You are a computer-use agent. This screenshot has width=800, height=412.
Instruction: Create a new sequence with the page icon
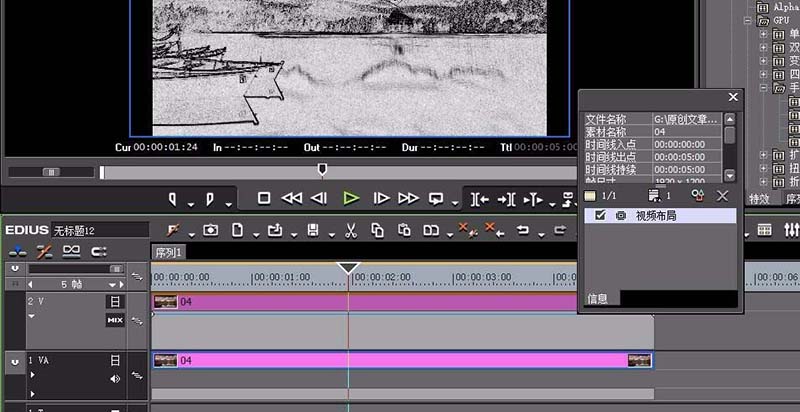click(x=237, y=230)
